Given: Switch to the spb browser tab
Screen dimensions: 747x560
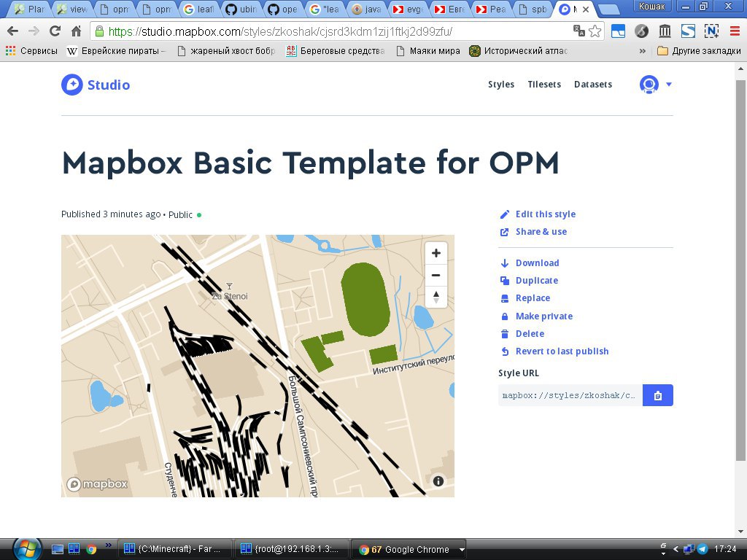Looking at the screenshot, I should click(x=532, y=9).
